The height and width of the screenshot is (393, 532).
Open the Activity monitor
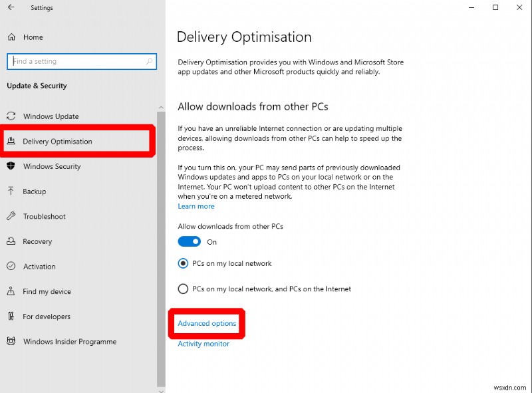pyautogui.click(x=203, y=344)
